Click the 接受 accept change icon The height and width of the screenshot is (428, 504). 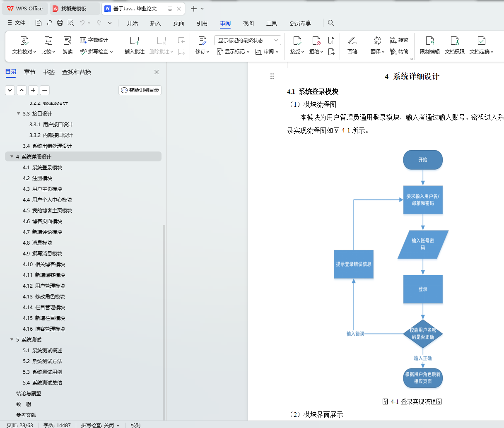(x=297, y=41)
